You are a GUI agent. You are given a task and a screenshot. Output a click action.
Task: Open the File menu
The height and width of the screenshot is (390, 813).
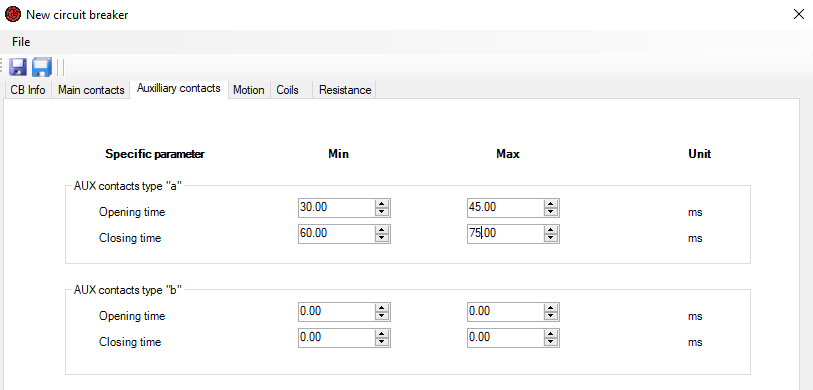tap(21, 42)
